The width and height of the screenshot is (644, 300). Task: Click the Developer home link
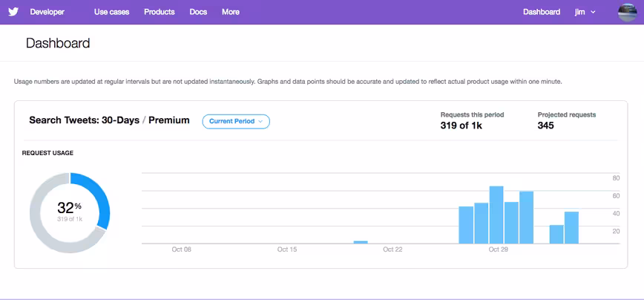[x=47, y=12]
